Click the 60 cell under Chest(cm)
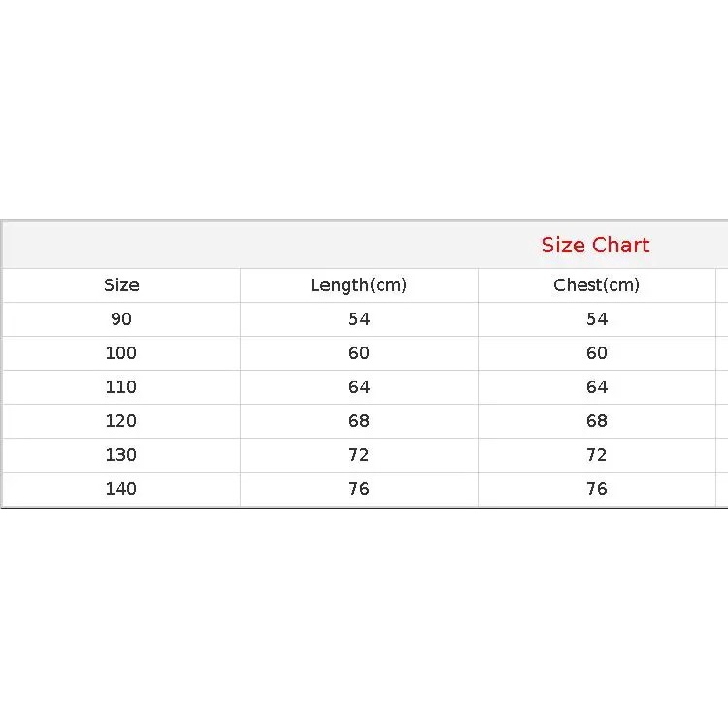This screenshot has height=728, width=728. 597,353
